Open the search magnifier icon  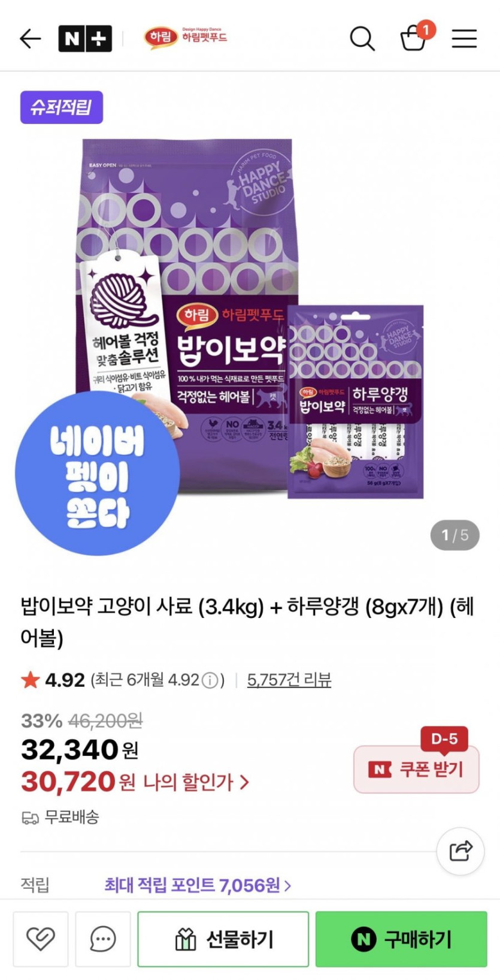click(362, 39)
